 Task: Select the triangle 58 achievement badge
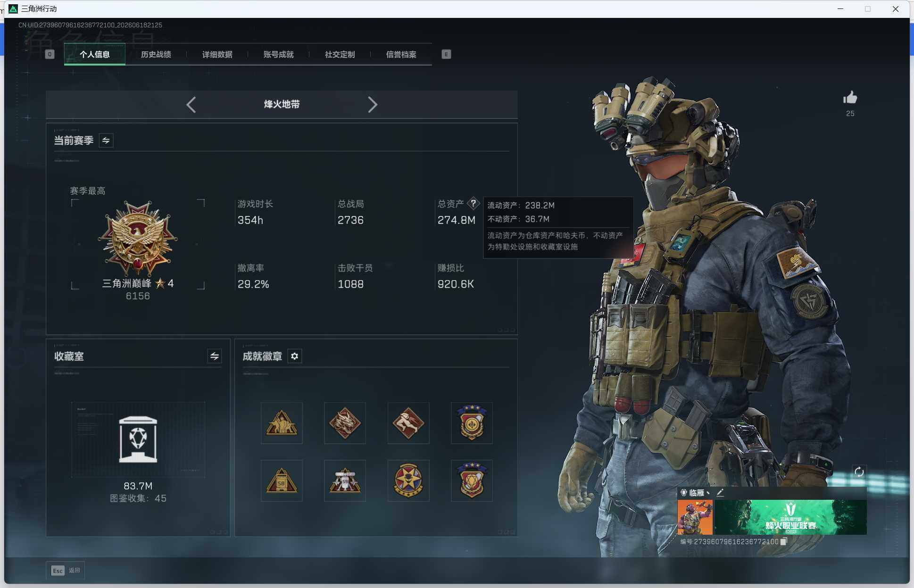click(282, 480)
